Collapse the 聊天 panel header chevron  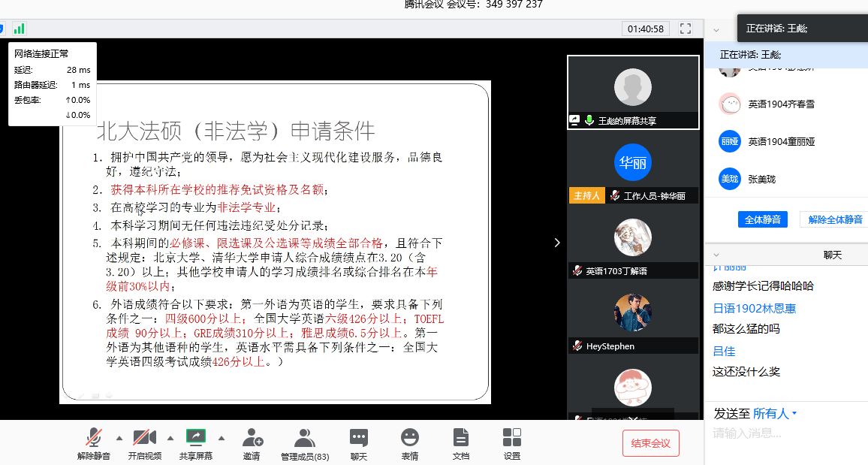click(x=716, y=255)
